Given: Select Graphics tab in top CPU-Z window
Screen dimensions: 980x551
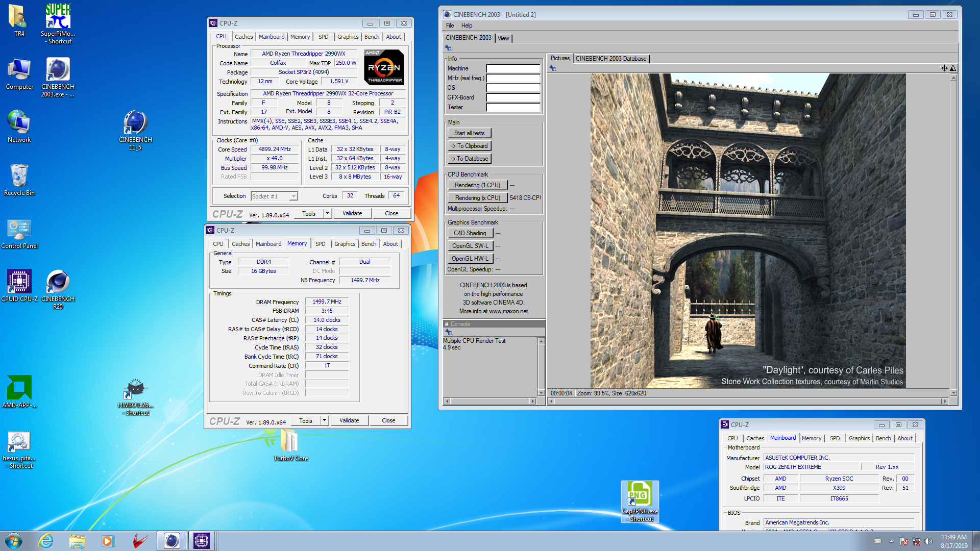Looking at the screenshot, I should click(348, 37).
